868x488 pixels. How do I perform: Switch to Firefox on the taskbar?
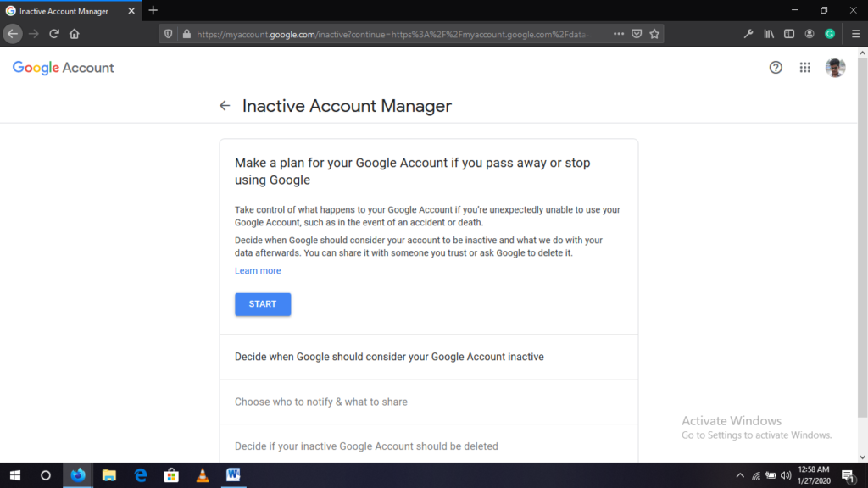(x=77, y=475)
